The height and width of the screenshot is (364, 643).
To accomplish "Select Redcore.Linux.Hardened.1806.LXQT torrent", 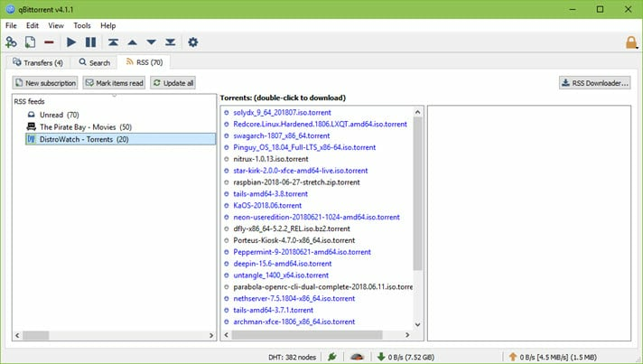I will [321, 125].
